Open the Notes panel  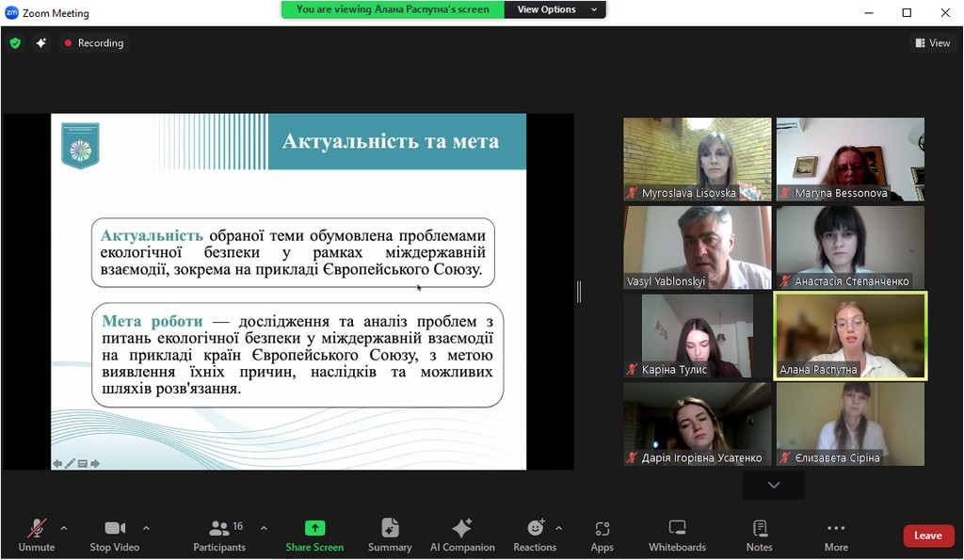click(x=759, y=535)
